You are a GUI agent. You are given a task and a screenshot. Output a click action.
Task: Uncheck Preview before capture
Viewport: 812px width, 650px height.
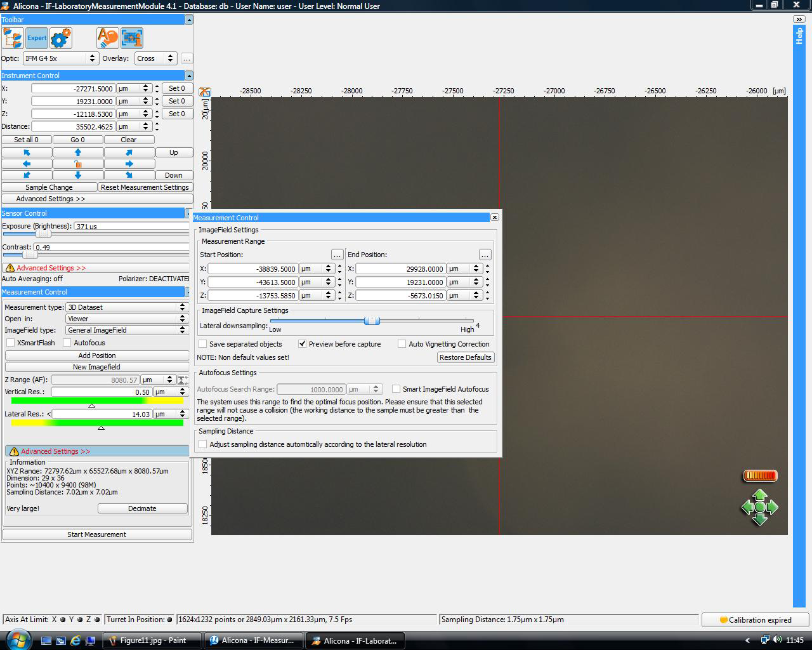pos(303,344)
